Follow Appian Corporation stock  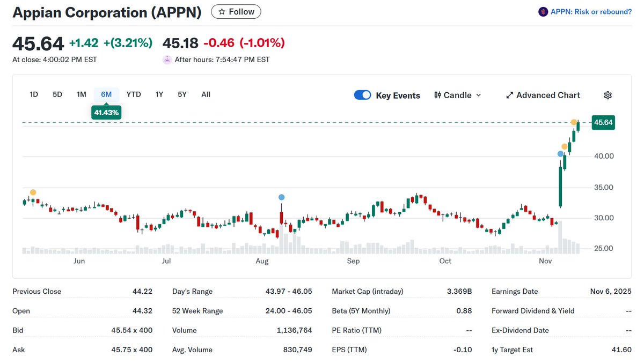pos(236,11)
